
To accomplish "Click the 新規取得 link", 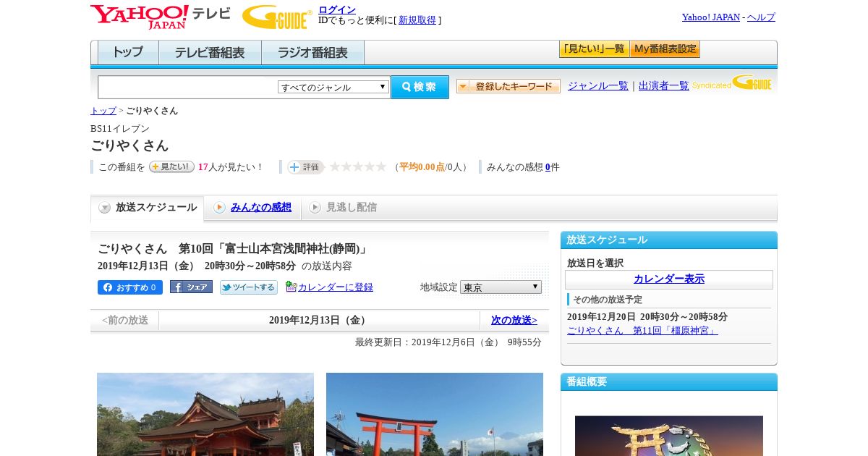I will click(x=417, y=20).
